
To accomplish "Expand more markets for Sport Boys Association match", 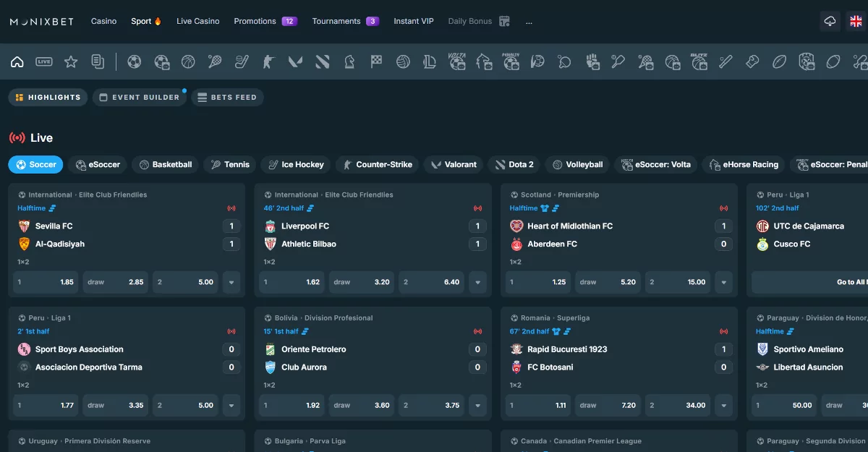I will 231,405.
